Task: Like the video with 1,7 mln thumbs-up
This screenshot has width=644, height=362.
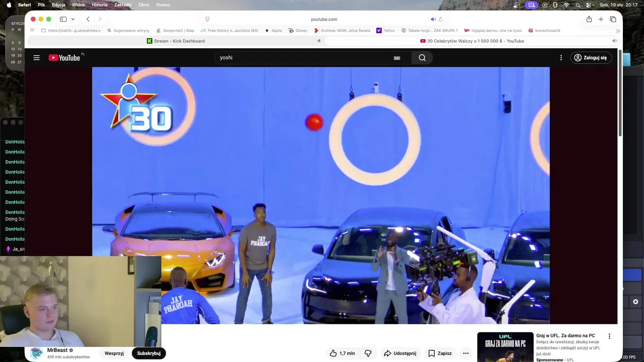Action: [342, 353]
